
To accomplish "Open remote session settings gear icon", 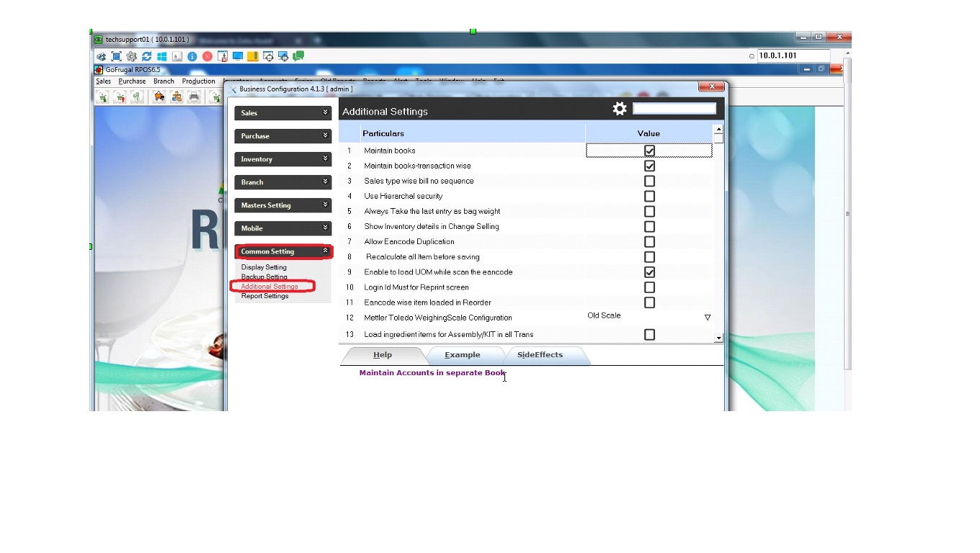I will 131,56.
